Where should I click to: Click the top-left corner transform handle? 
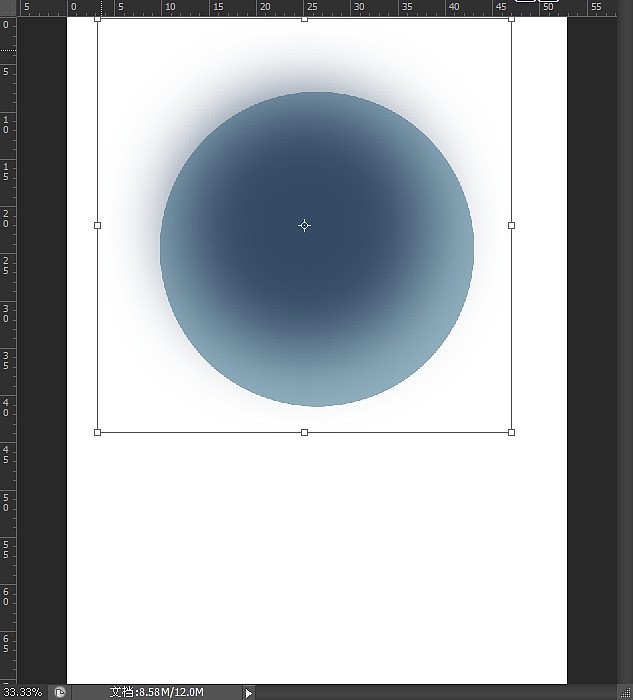coord(98,19)
